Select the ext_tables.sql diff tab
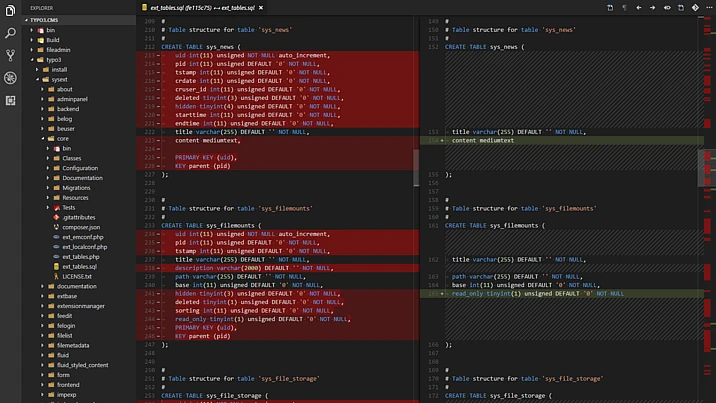Screen dimensions: 716x403 point(198,7)
